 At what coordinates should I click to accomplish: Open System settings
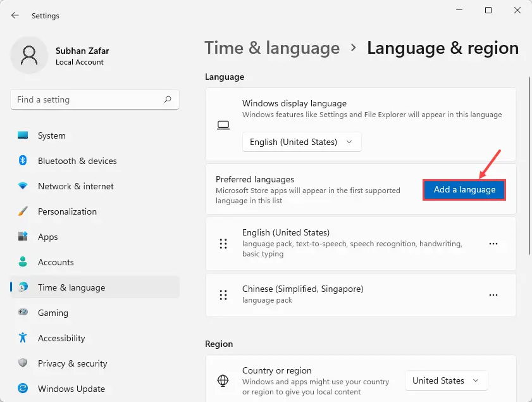tap(95, 135)
